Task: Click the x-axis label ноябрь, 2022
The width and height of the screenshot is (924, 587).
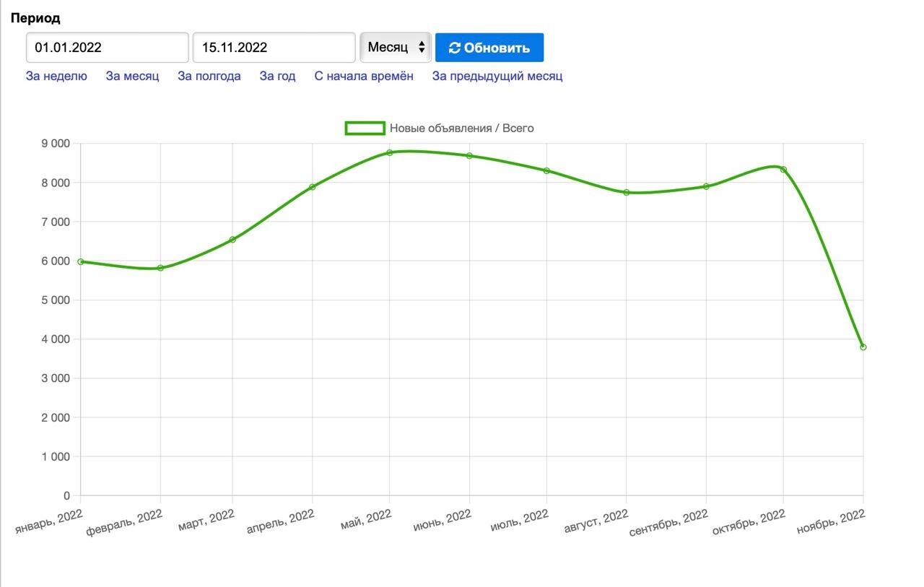Action: (x=830, y=521)
